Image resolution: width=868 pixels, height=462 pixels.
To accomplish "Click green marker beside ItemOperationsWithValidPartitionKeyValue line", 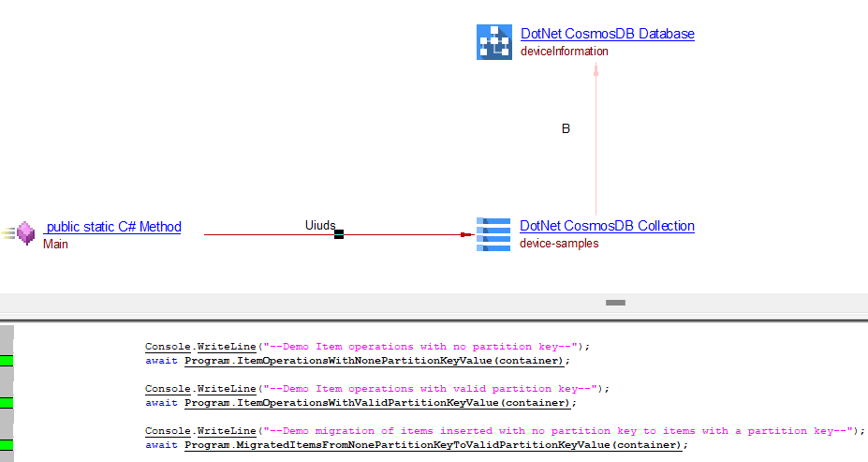I will 7,403.
